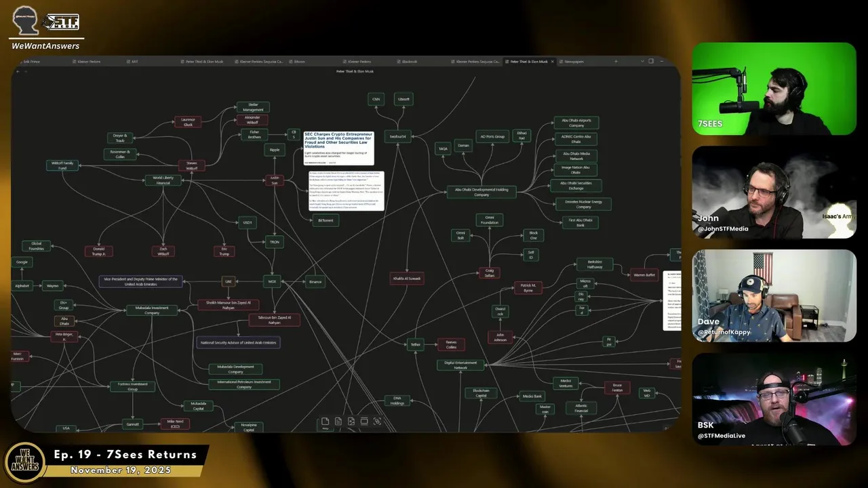This screenshot has width=868, height=488.
Task: Switch to the Erik Prince tab
Action: [x=31, y=62]
